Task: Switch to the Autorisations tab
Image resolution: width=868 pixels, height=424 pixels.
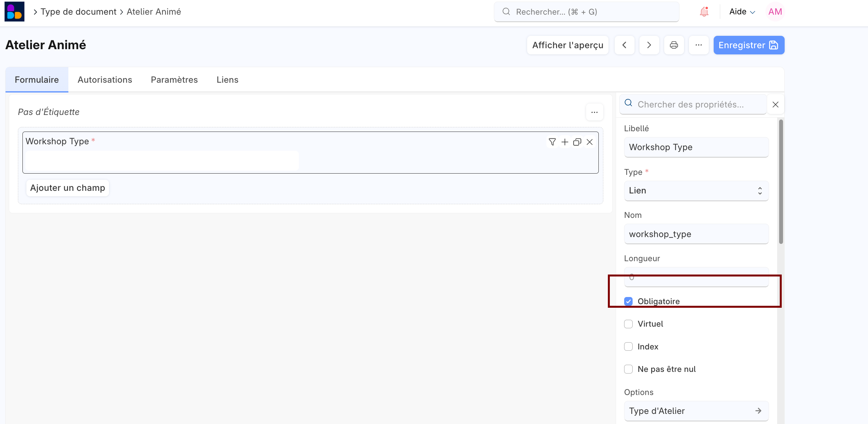Action: tap(105, 80)
